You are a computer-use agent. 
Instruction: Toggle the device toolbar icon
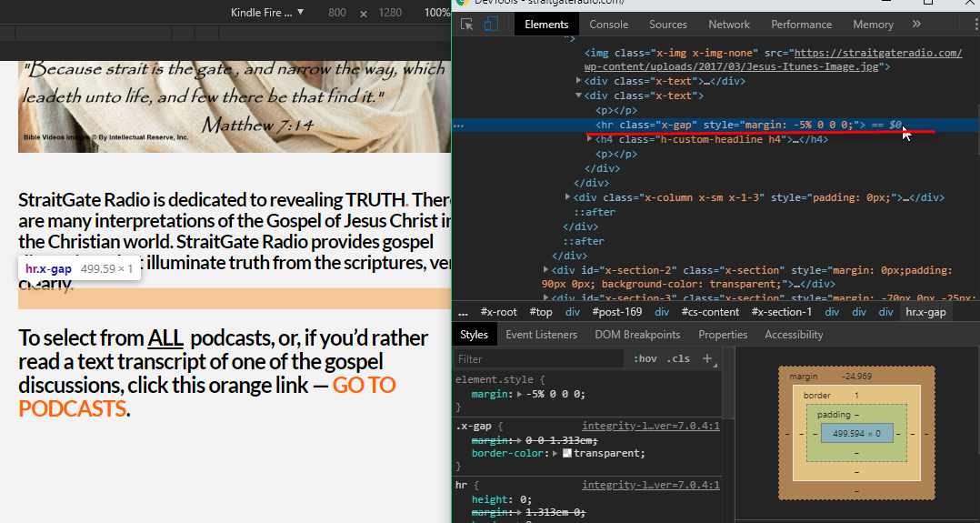491,25
